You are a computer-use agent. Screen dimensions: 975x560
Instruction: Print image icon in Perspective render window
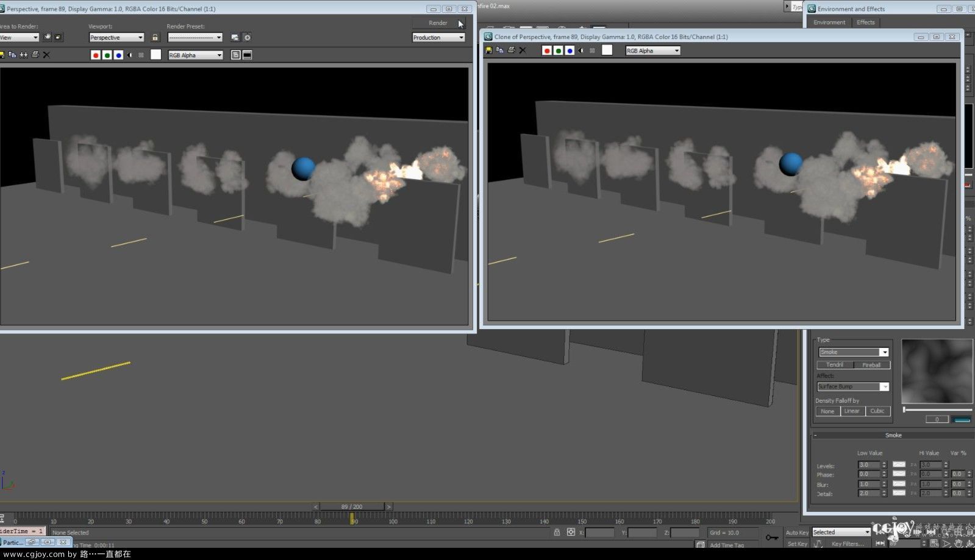pos(35,55)
